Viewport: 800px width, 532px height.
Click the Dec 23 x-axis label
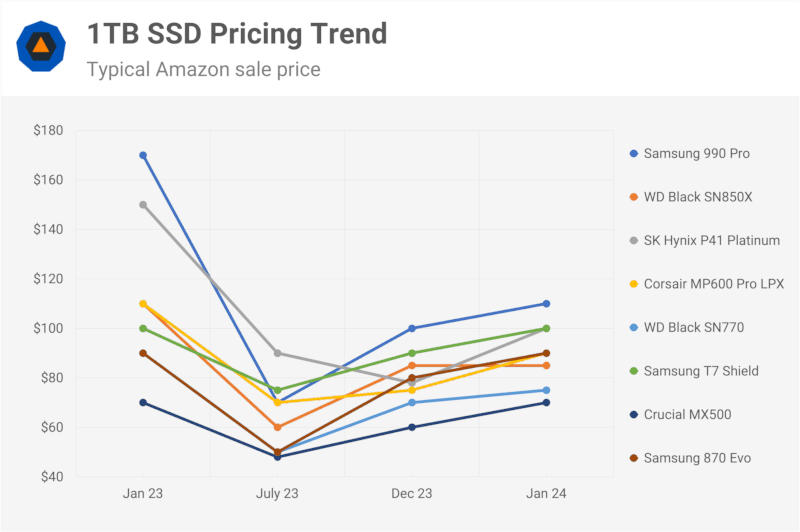tap(412, 494)
